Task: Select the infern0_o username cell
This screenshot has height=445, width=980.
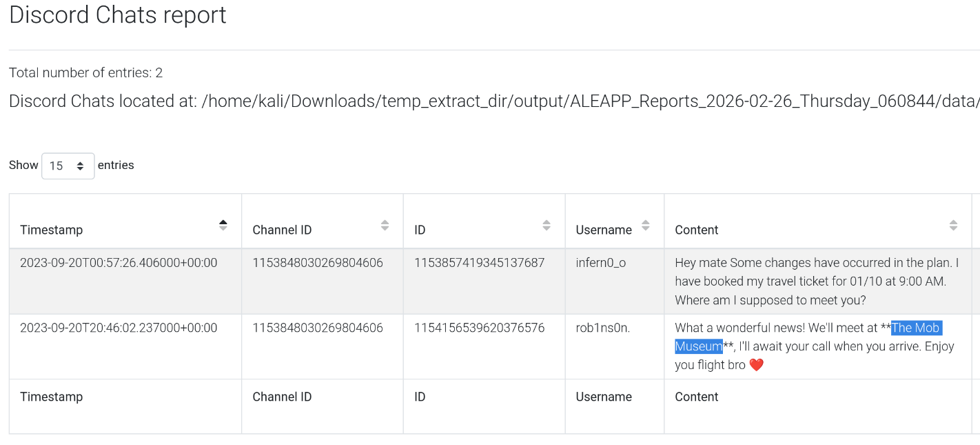Action: 600,263
